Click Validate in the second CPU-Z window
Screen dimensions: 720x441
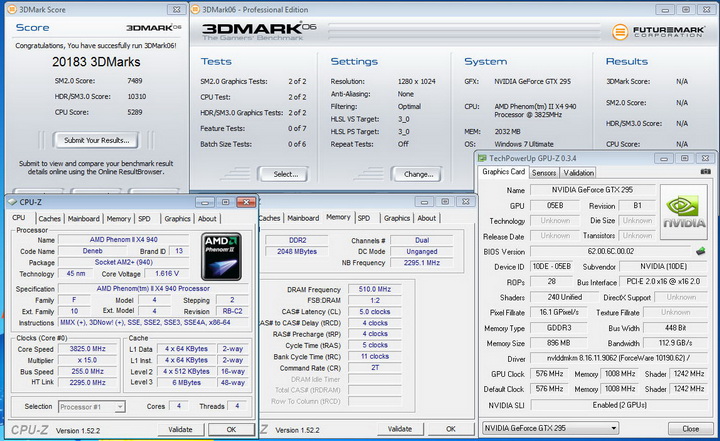pyautogui.click(x=400, y=429)
